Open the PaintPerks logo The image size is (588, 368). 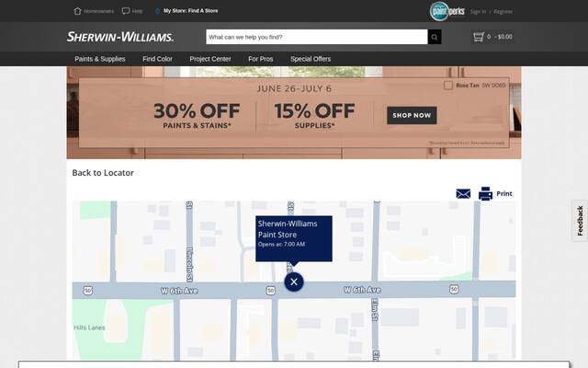447,11
